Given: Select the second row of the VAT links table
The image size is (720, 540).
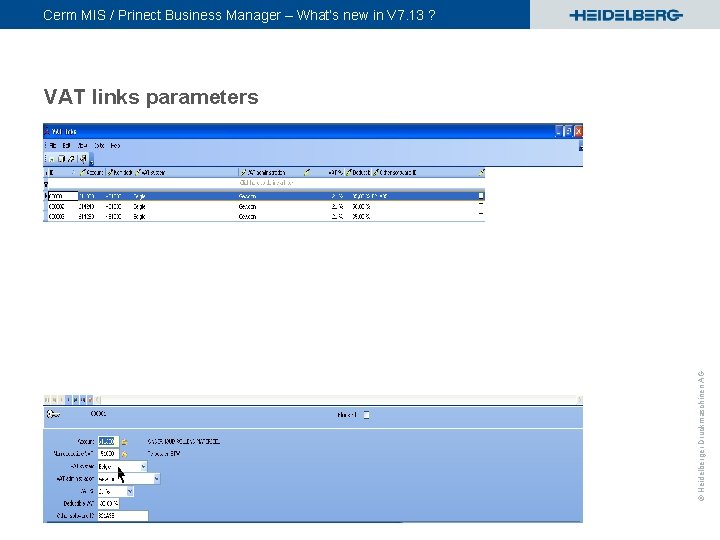Looking at the screenshot, I should pyautogui.click(x=264, y=207).
